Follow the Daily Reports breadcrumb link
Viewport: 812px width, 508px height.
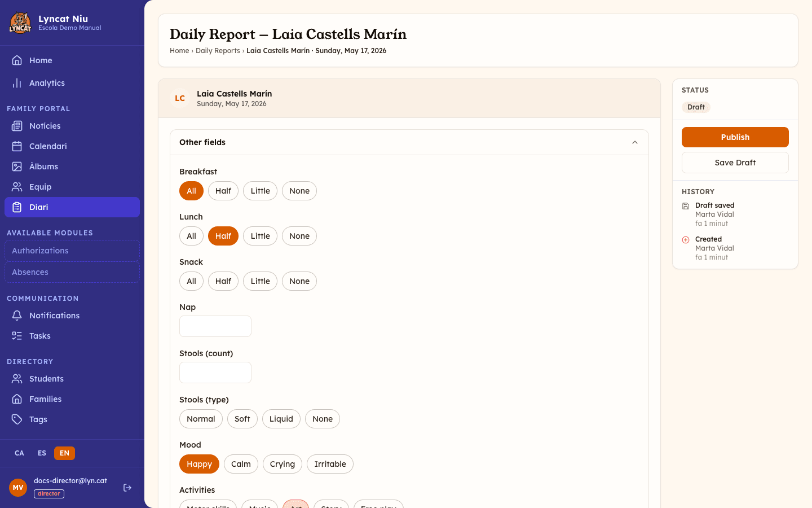218,51
